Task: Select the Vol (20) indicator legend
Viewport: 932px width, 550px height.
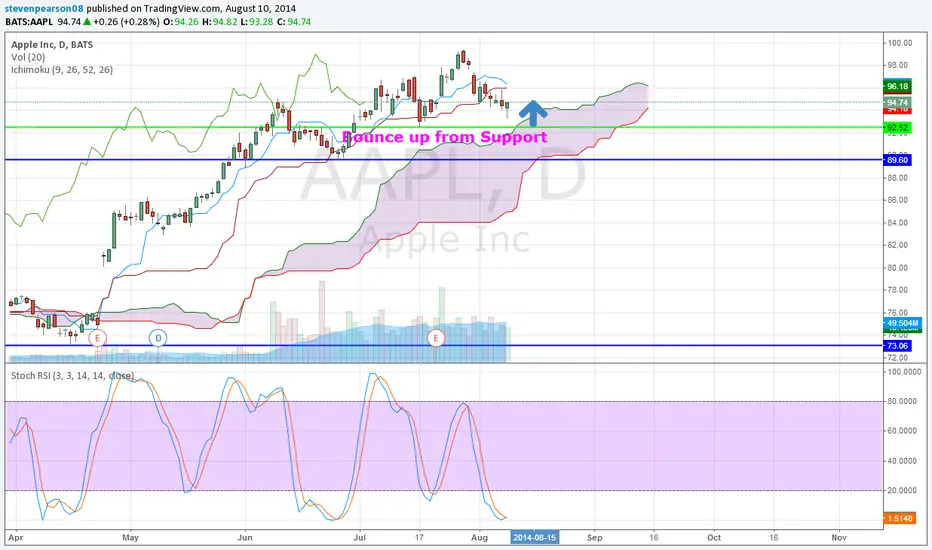Action: click(x=28, y=57)
